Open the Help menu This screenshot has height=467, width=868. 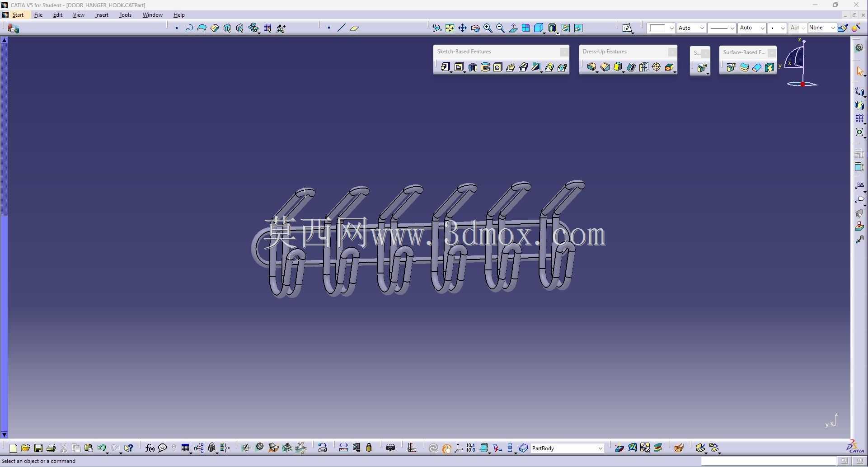[x=179, y=15]
